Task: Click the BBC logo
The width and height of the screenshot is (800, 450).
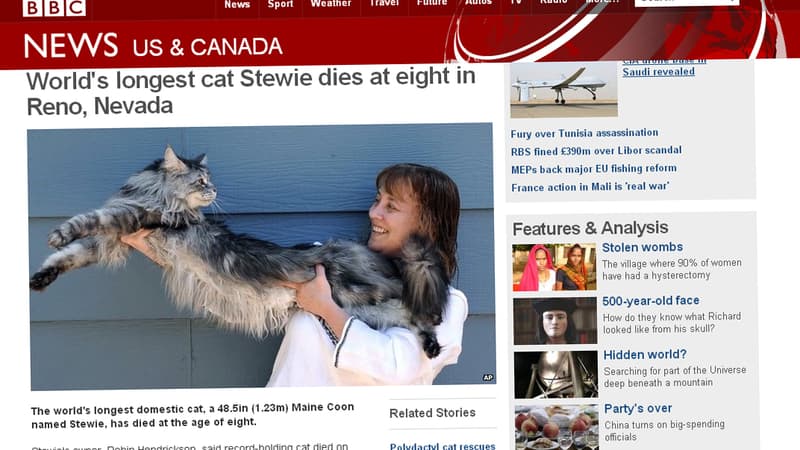Action: 54,7
